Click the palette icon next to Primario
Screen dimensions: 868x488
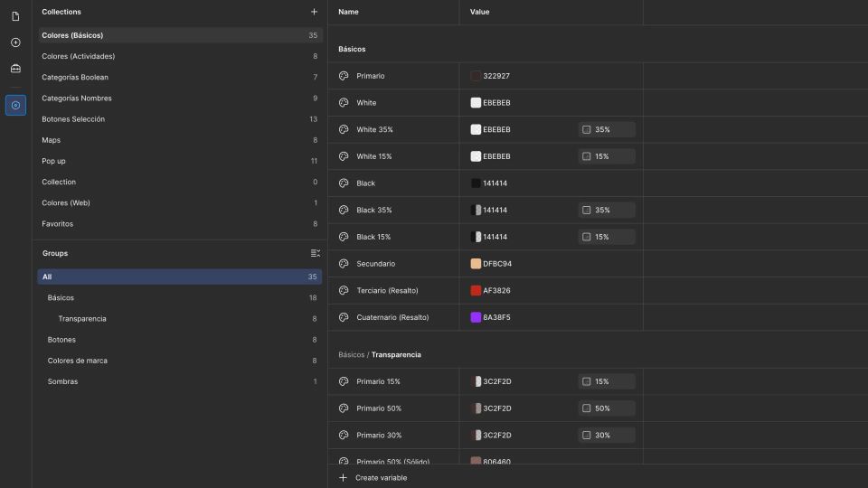coord(344,76)
